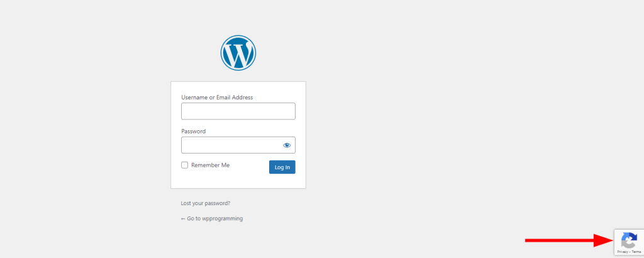Click the left arrow before Go to wpprogramming
644x258 pixels.
(183, 218)
